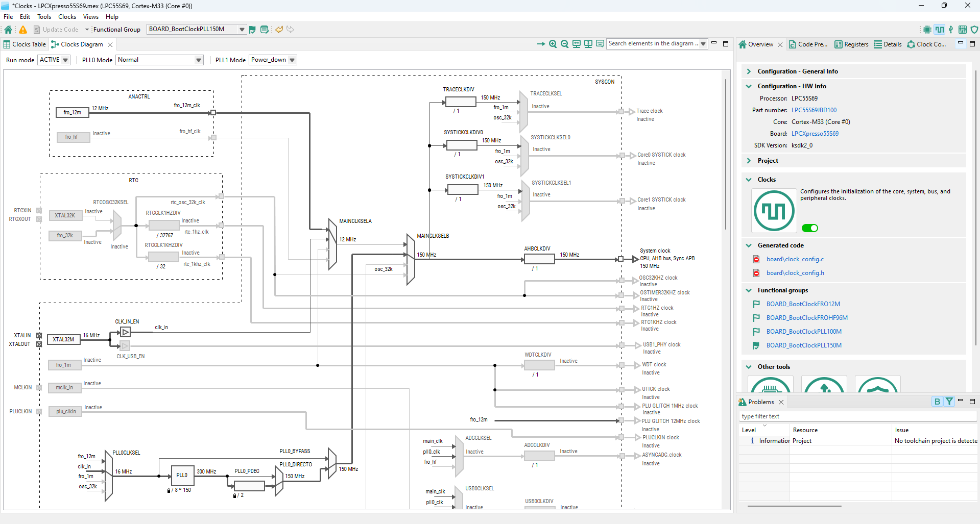Open the shield tool under Other tools
This screenshot has width=980, height=524.
pos(878,384)
